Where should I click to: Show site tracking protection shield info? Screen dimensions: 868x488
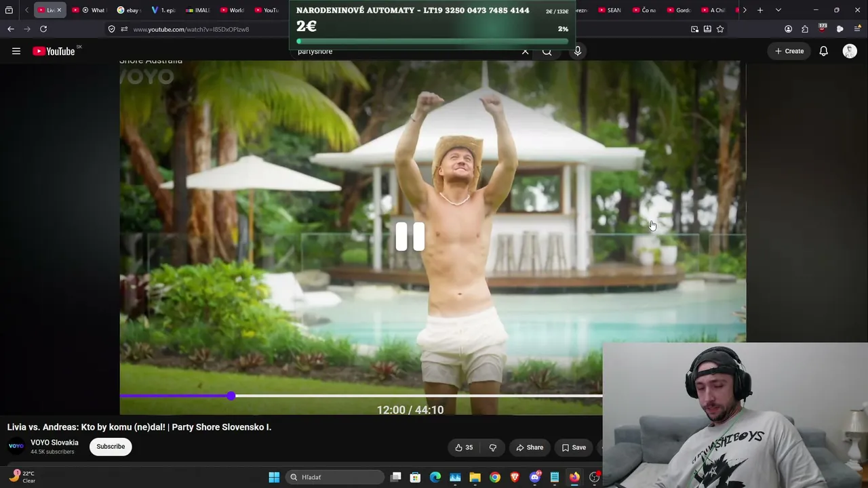111,29
